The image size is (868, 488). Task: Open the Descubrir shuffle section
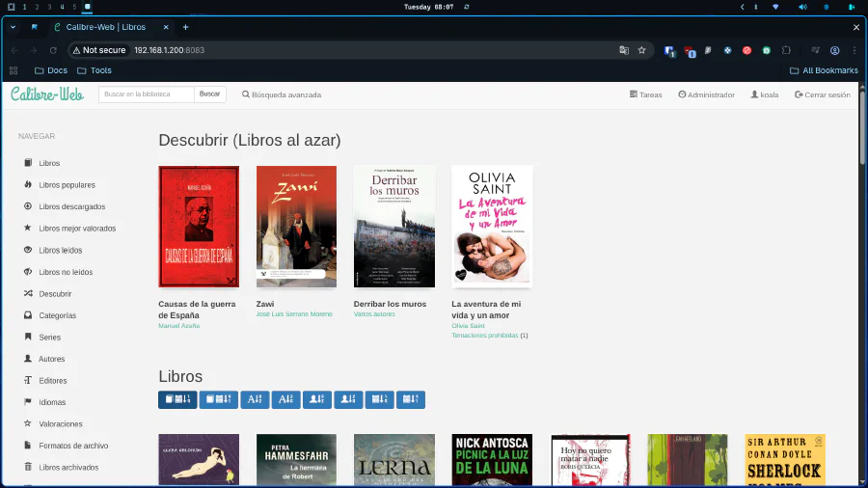55,293
